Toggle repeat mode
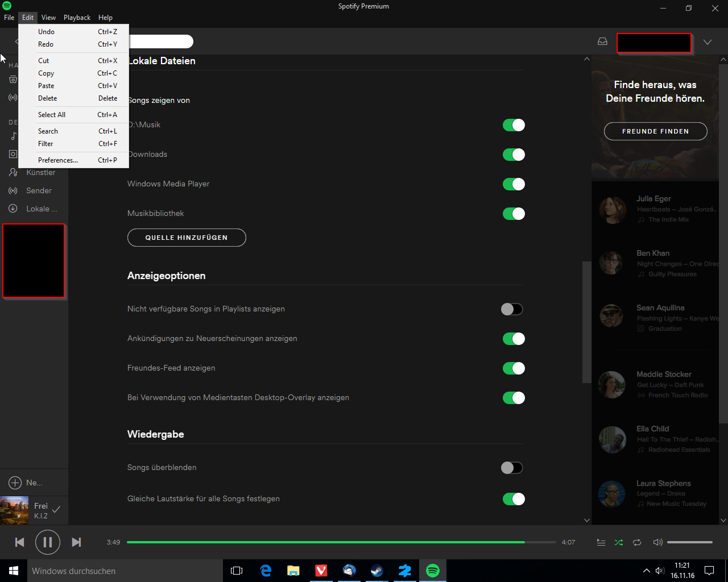Viewport: 728px width, 582px height. 637,542
